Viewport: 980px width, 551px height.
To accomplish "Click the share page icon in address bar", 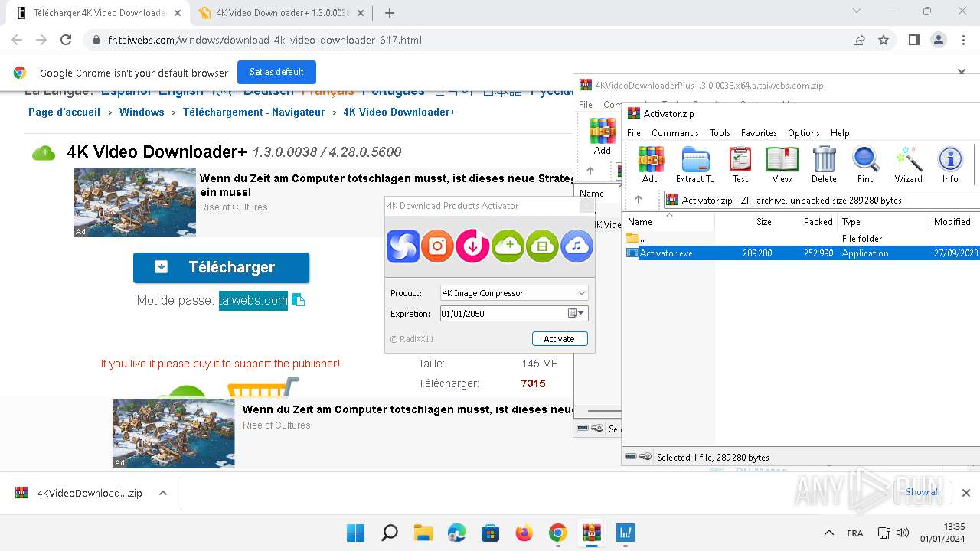I will tap(859, 40).
